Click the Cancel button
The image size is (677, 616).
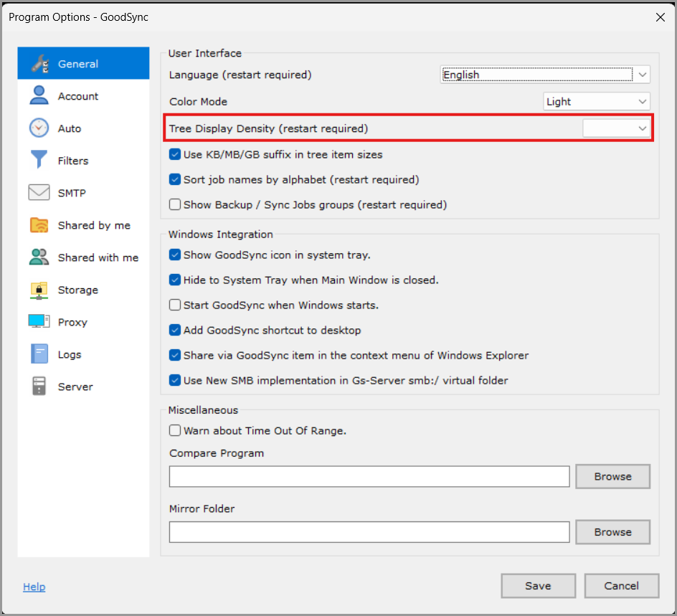(621, 586)
